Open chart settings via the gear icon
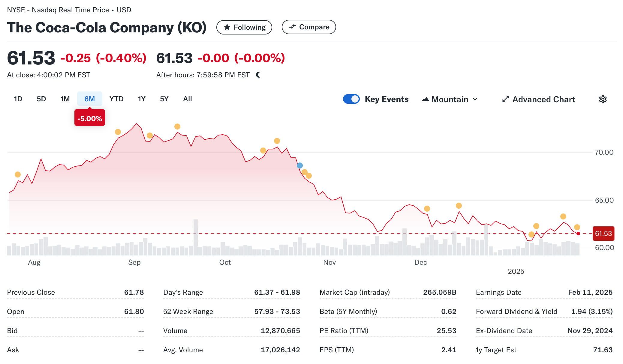This screenshot has width=623, height=364. point(603,99)
